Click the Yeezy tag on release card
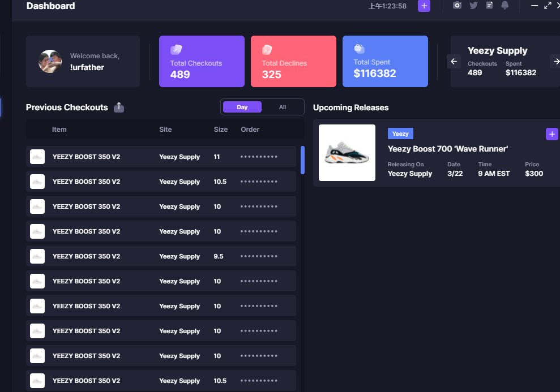Viewport: 560px width, 392px height. (x=400, y=133)
